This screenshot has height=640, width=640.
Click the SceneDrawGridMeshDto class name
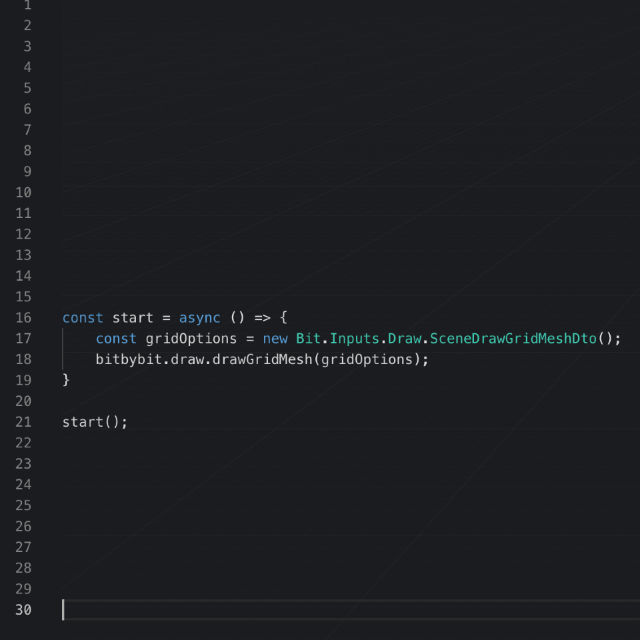tap(513, 338)
